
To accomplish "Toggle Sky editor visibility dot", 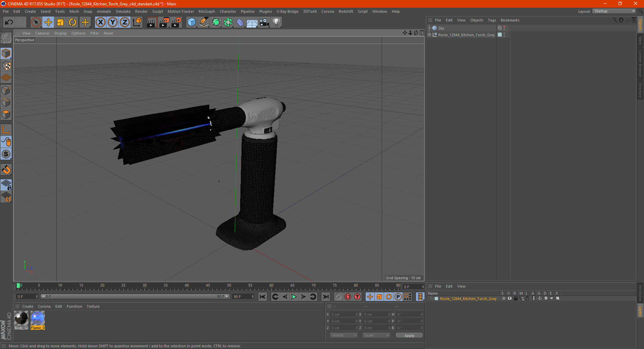I will (x=504, y=27).
